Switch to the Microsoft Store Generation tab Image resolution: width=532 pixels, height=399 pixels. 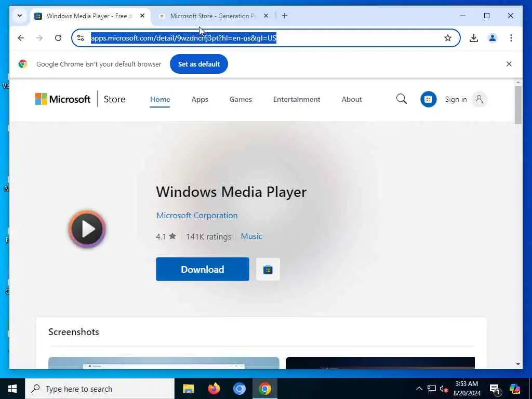(212, 16)
